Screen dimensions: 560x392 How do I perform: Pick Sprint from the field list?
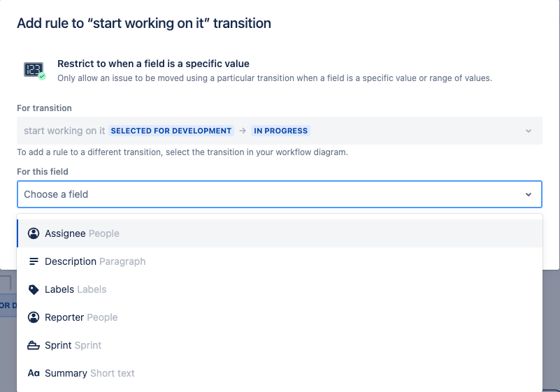pos(280,345)
